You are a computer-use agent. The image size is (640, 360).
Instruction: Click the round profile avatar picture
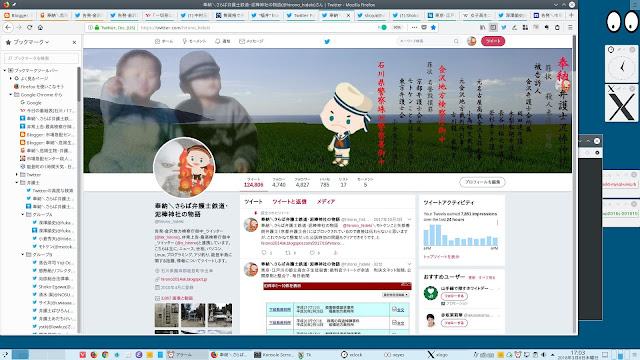click(x=184, y=167)
